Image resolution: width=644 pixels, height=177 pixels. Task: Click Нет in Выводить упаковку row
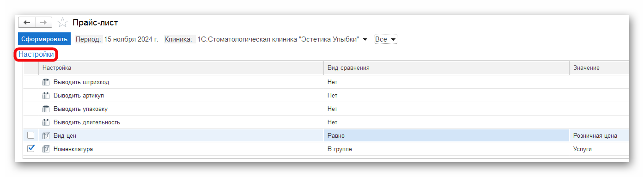[x=333, y=109]
